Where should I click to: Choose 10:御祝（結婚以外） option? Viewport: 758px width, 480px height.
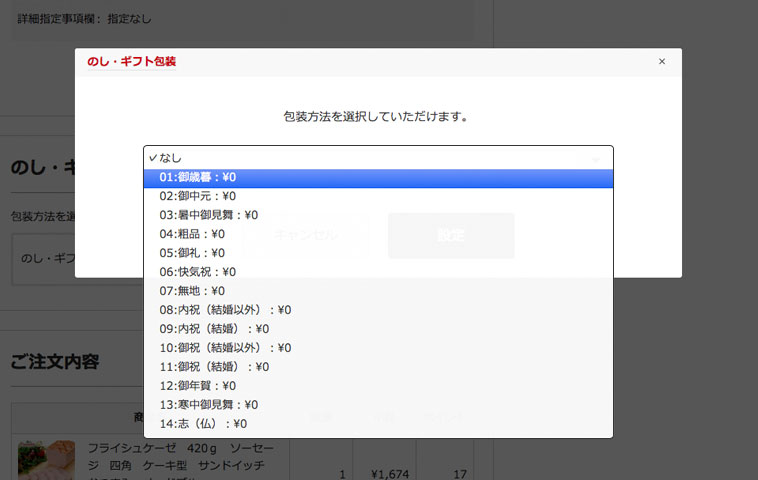225,348
